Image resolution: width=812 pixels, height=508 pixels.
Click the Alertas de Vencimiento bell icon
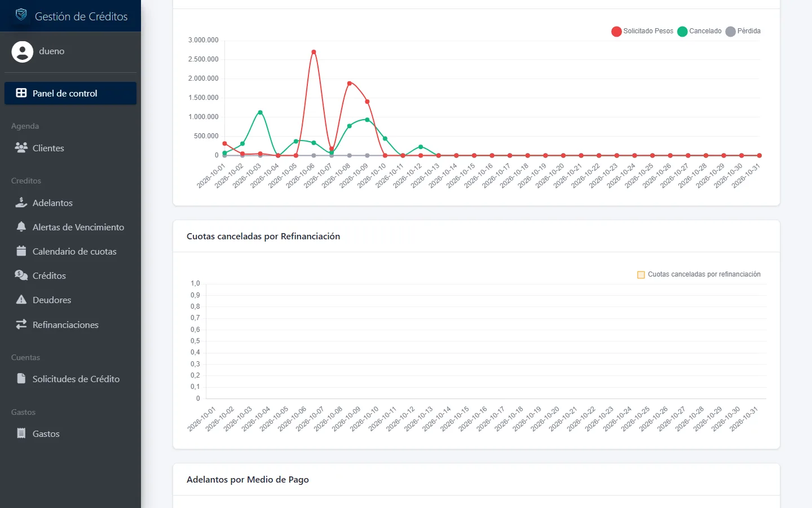pyautogui.click(x=21, y=227)
